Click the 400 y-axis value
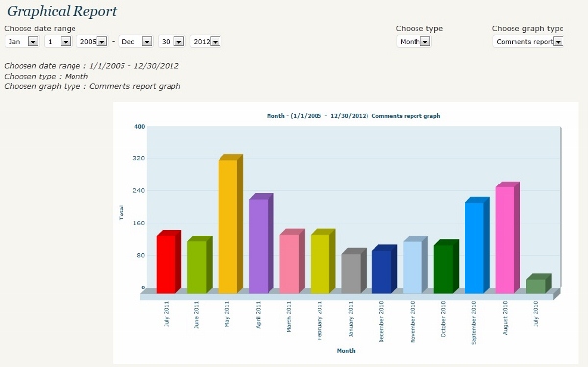The height and width of the screenshot is (367, 588). (139, 127)
